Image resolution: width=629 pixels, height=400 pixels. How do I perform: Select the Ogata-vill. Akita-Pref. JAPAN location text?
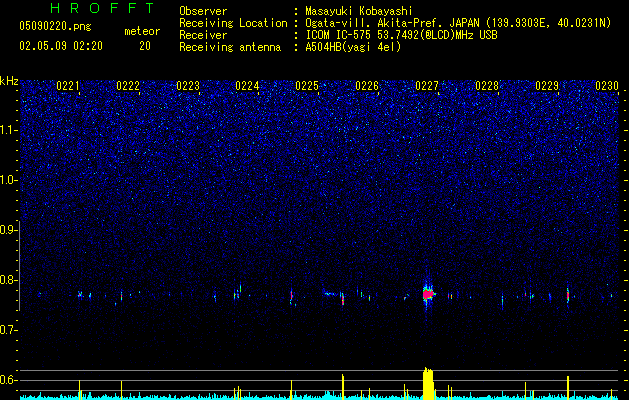point(458,24)
